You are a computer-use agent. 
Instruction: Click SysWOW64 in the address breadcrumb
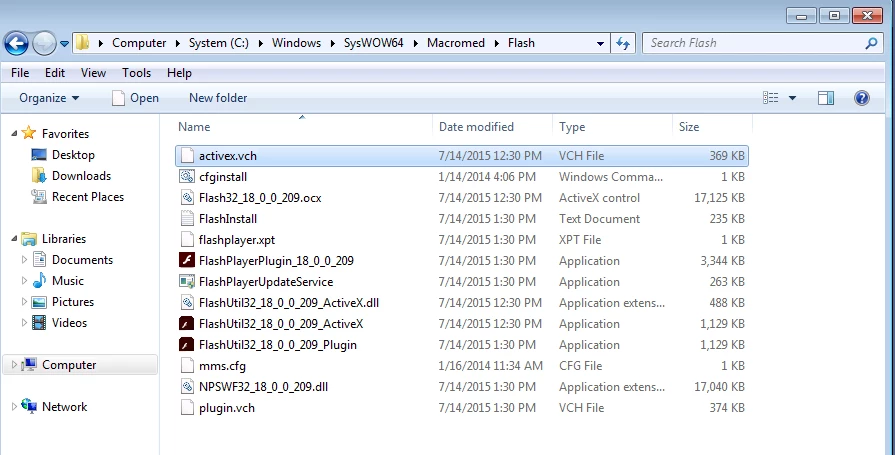373,43
